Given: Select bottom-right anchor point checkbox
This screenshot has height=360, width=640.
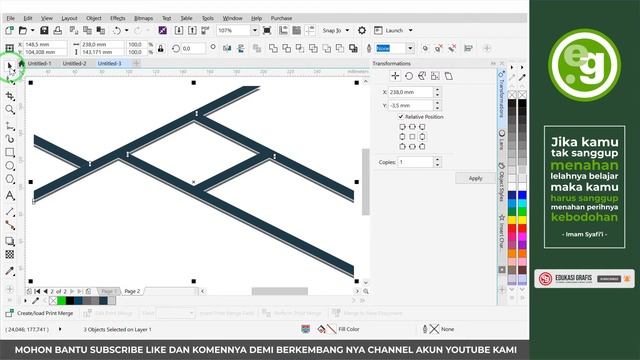Looking at the screenshot, I should point(422,147).
